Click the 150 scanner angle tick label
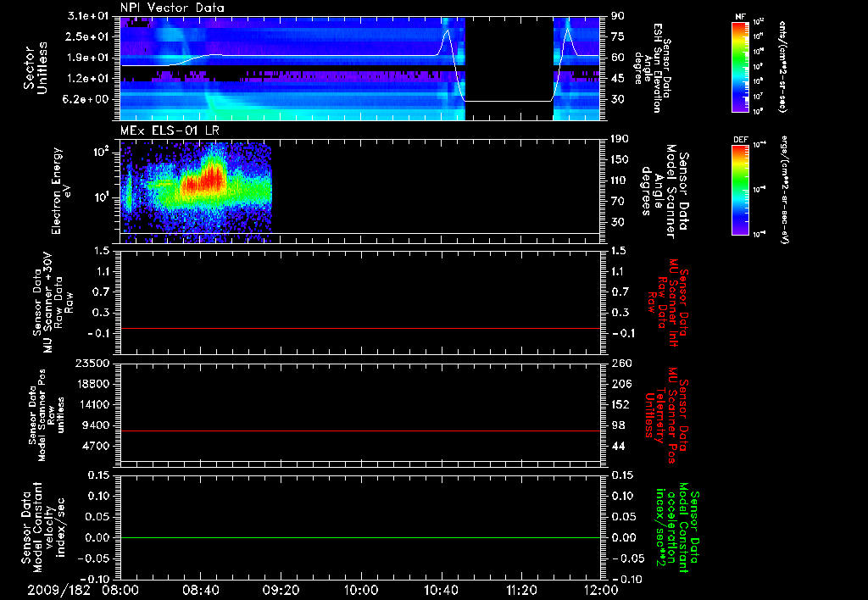The width and height of the screenshot is (868, 600). point(620,159)
